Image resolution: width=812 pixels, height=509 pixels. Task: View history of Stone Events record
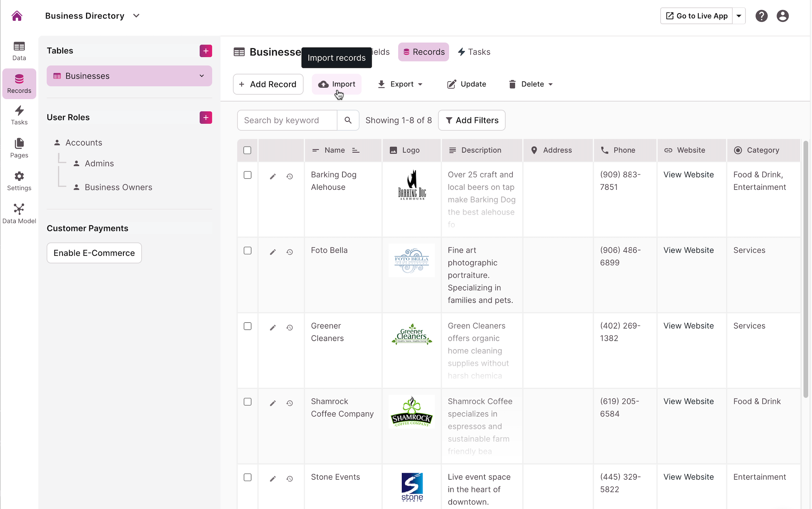290,479
